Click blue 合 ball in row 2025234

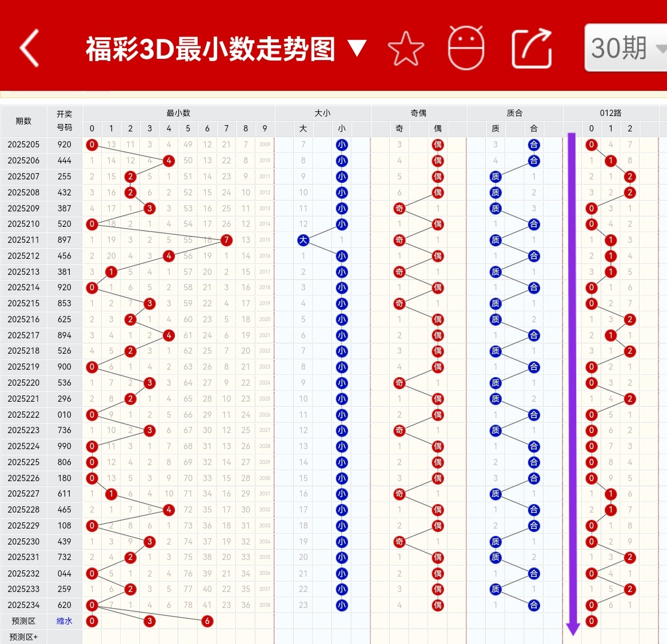pyautogui.click(x=534, y=605)
